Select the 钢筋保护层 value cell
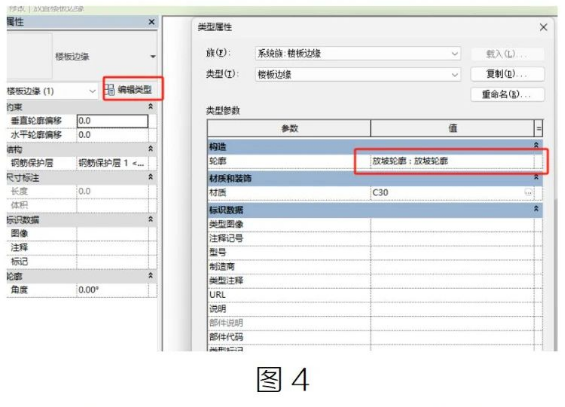The image size is (565, 407). click(x=112, y=163)
